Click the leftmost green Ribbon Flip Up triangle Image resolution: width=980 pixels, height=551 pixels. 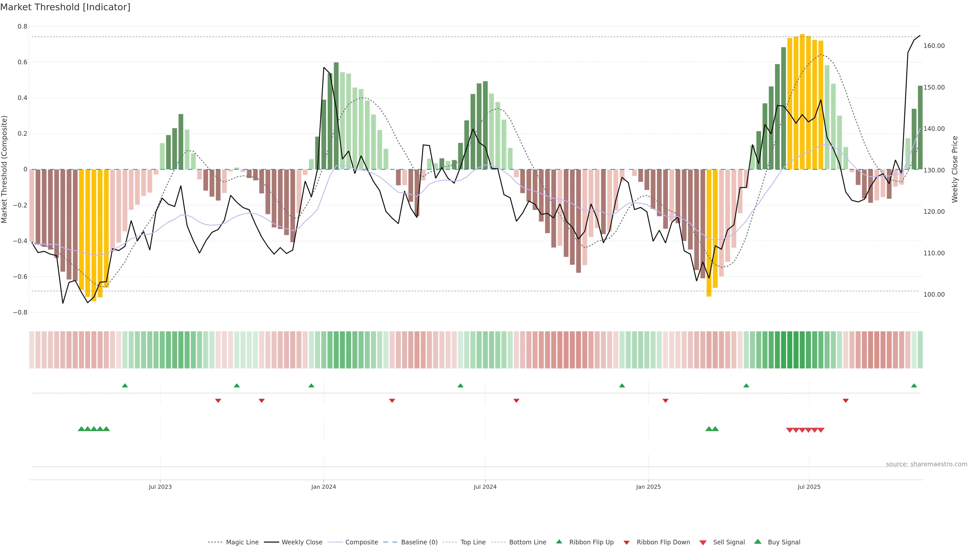pyautogui.click(x=125, y=386)
